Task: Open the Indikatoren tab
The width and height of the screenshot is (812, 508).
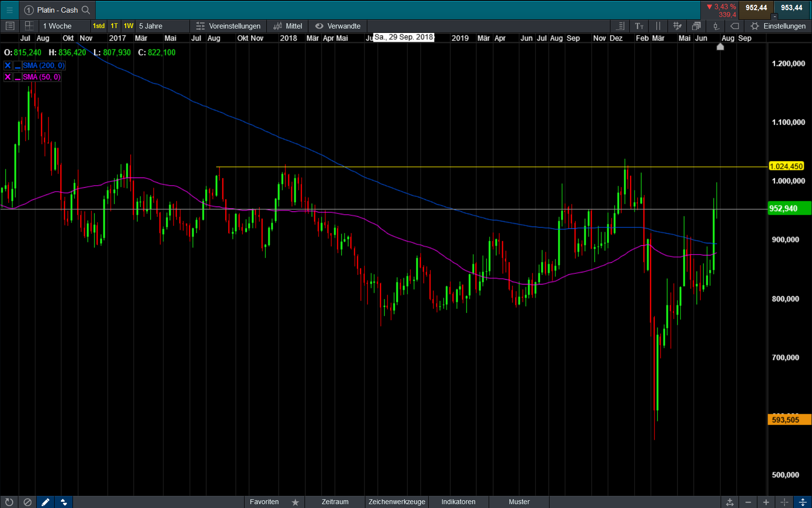Action: [x=458, y=502]
